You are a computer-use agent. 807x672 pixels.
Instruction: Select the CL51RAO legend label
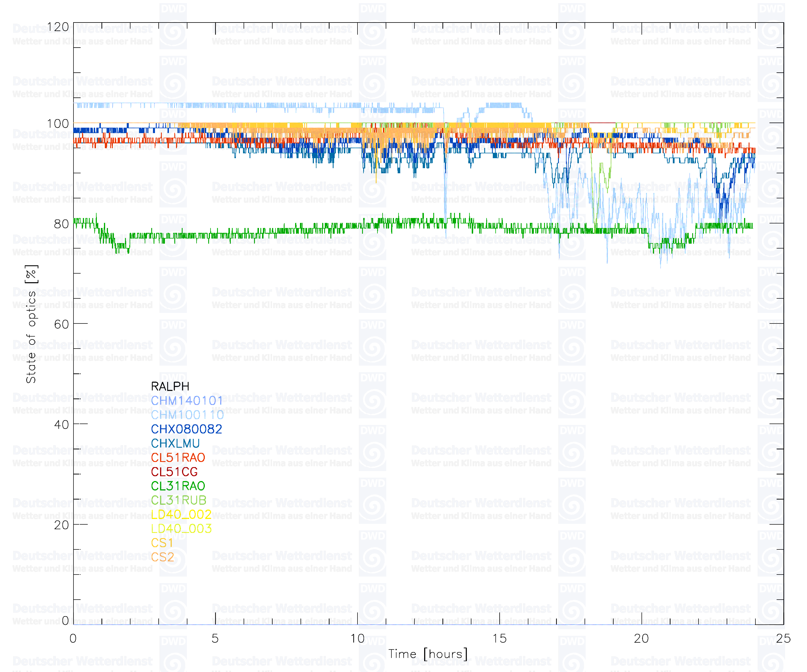pos(178,457)
